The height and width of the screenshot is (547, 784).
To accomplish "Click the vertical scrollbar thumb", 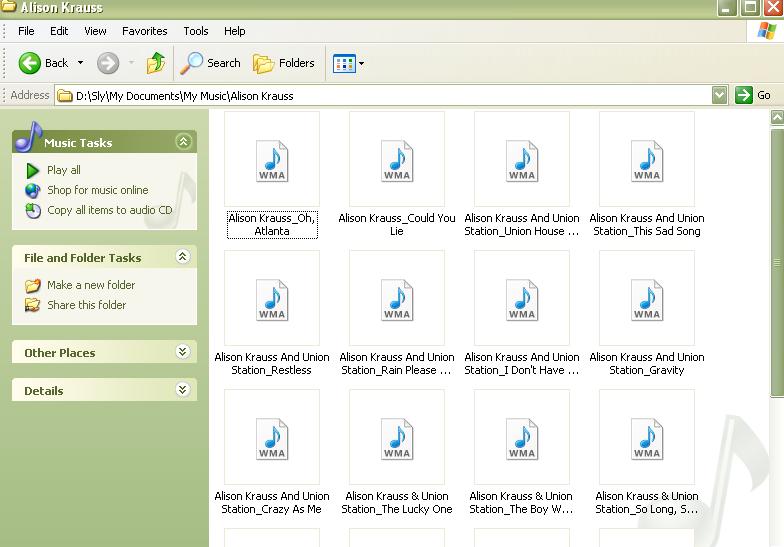I will (777, 262).
